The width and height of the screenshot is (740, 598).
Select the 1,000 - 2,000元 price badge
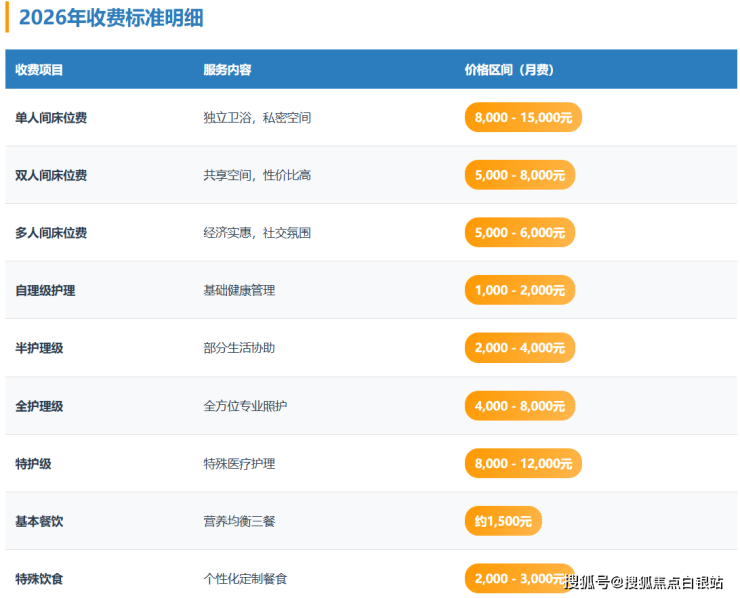point(520,290)
